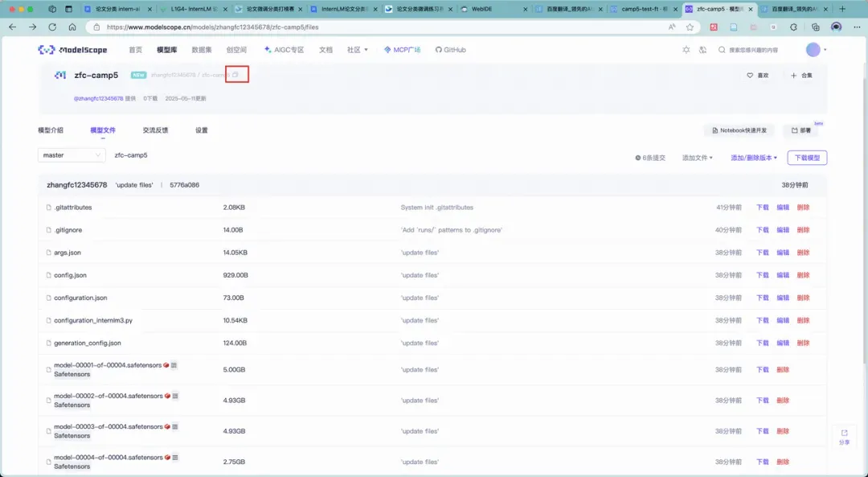The image size is (868, 477).
Task: Open read aloud icon in address bar
Action: (x=671, y=27)
